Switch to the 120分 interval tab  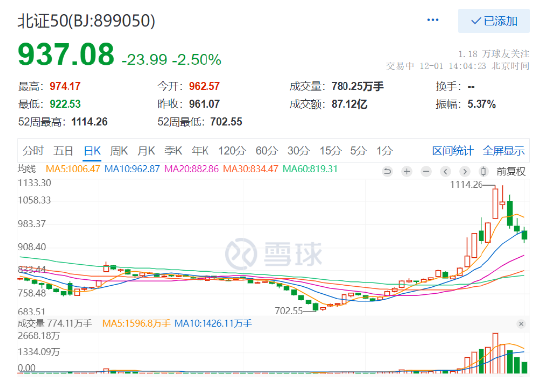pos(232,151)
